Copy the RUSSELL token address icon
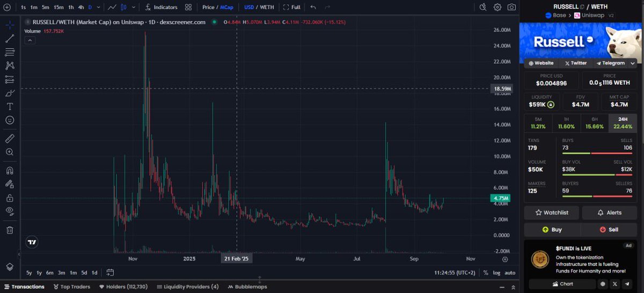This screenshot has height=293, width=644. point(582,6)
